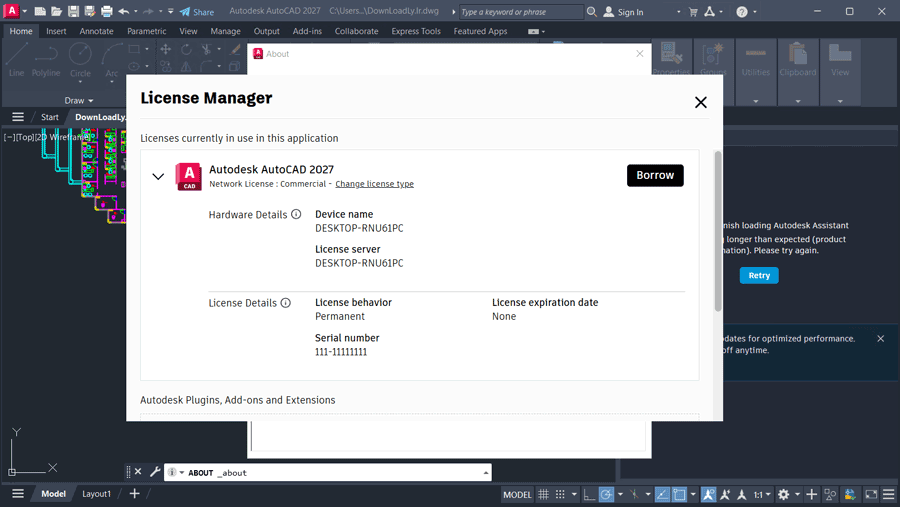Toggle 2D object snap

[x=680, y=494]
